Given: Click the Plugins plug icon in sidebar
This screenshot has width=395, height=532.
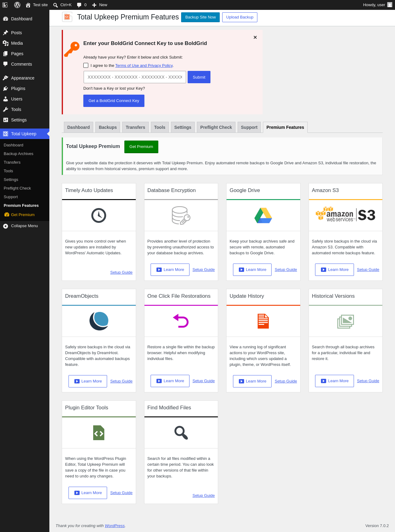Looking at the screenshot, I should (6, 88).
